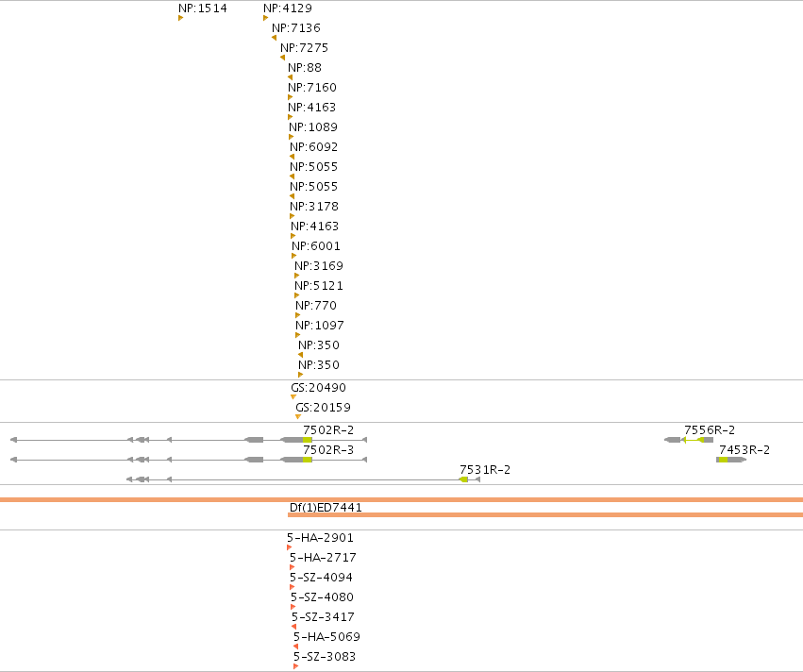803x672 pixels.
Task: Select the red marker beneath 5-SZ-3083
Action: tap(295, 666)
